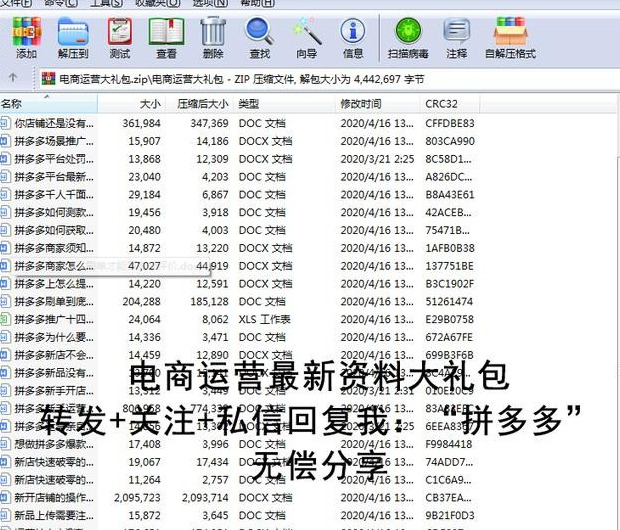Click the XLS 工作表 type cell
620x530 pixels.
pyautogui.click(x=265, y=320)
